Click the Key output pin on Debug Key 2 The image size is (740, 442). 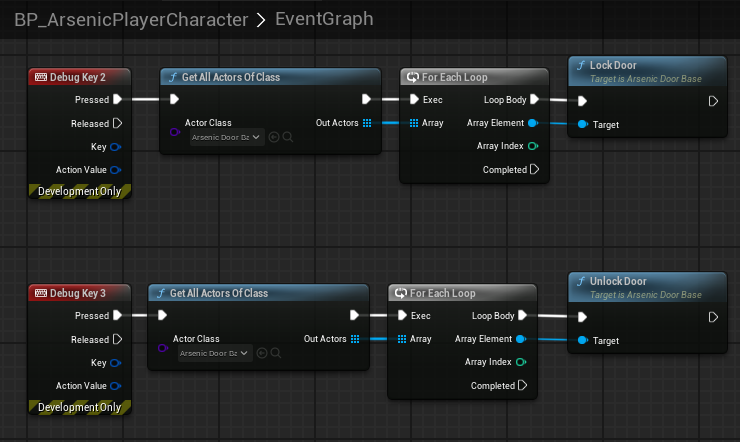pyautogui.click(x=115, y=147)
